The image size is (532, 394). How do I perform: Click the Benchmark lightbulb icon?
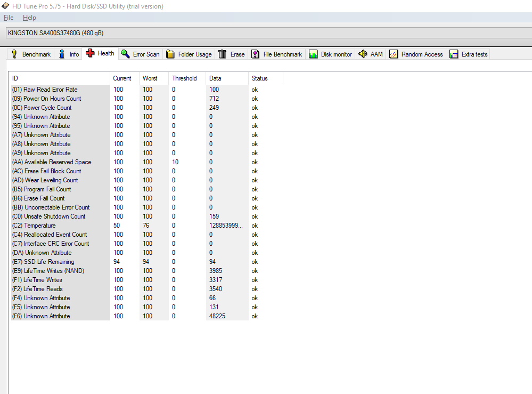[x=14, y=54]
